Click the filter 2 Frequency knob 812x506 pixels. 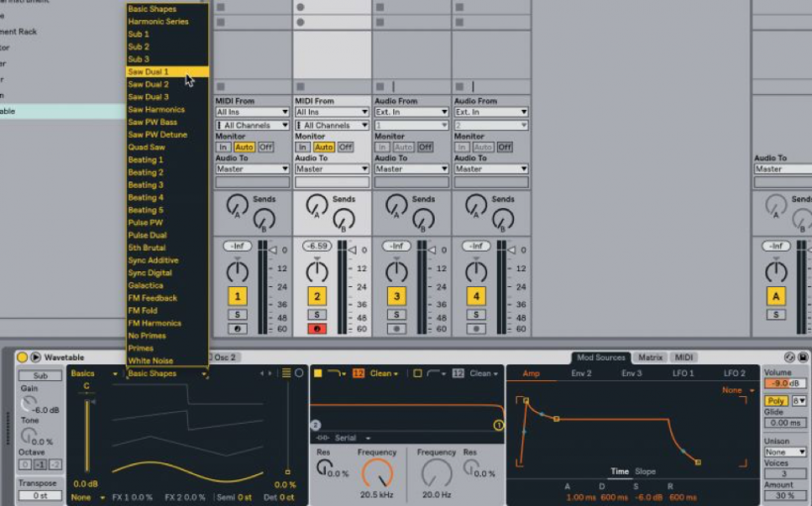pos(437,473)
